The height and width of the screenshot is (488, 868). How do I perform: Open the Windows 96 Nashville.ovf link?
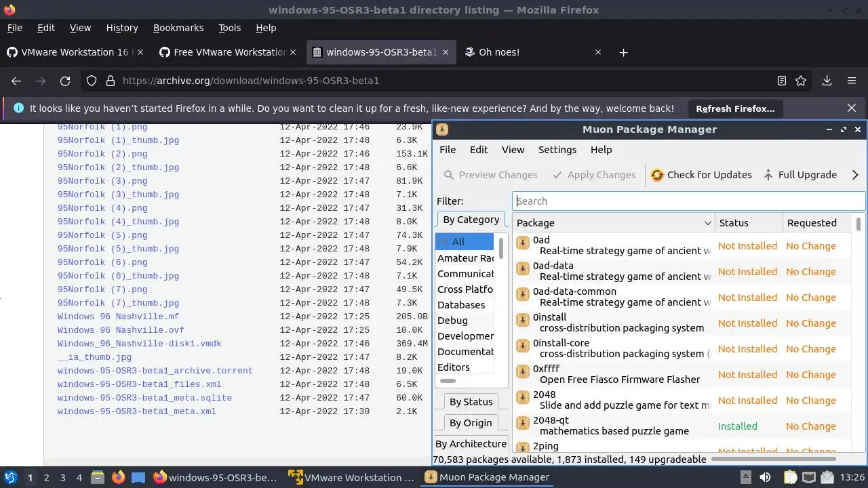[x=121, y=330]
